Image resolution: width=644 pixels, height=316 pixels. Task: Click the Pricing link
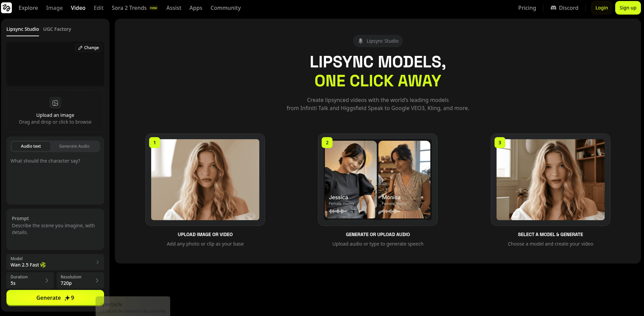[x=527, y=8]
